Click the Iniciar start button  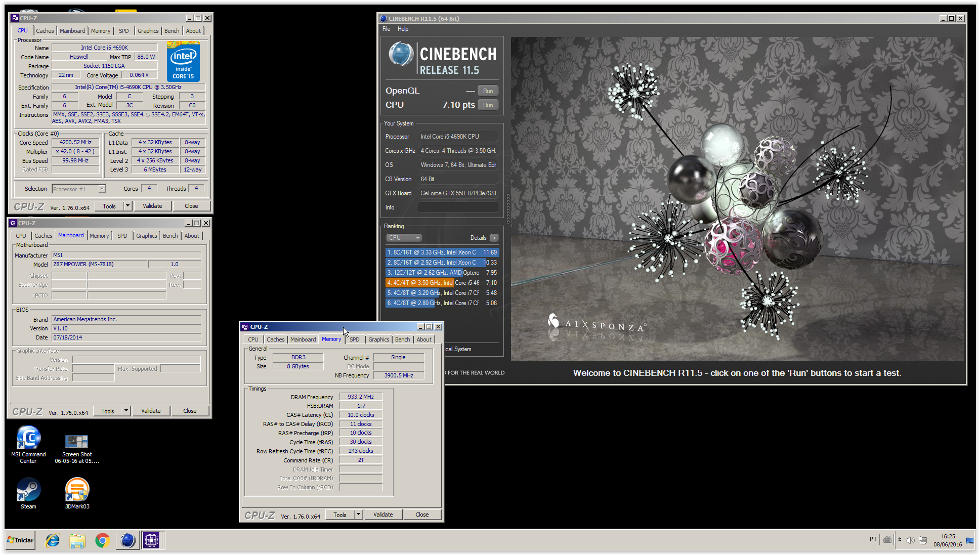[x=20, y=540]
